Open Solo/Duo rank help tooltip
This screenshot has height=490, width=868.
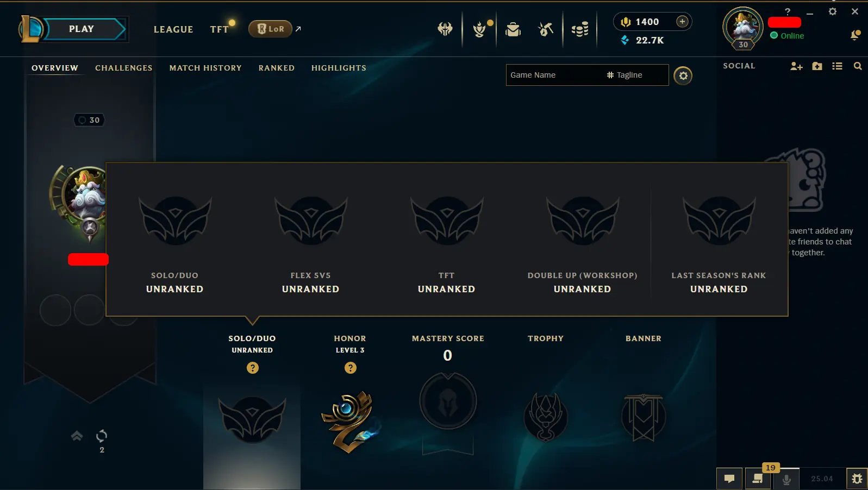253,368
